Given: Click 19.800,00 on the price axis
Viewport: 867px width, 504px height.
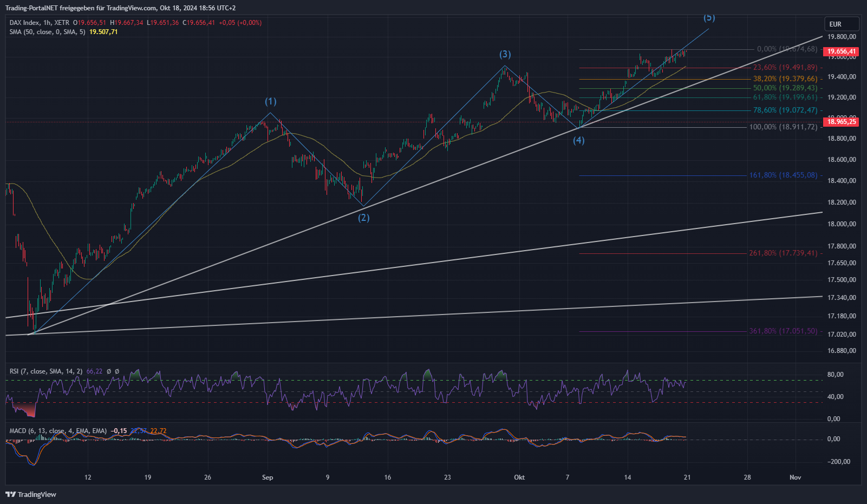Looking at the screenshot, I should 842,37.
